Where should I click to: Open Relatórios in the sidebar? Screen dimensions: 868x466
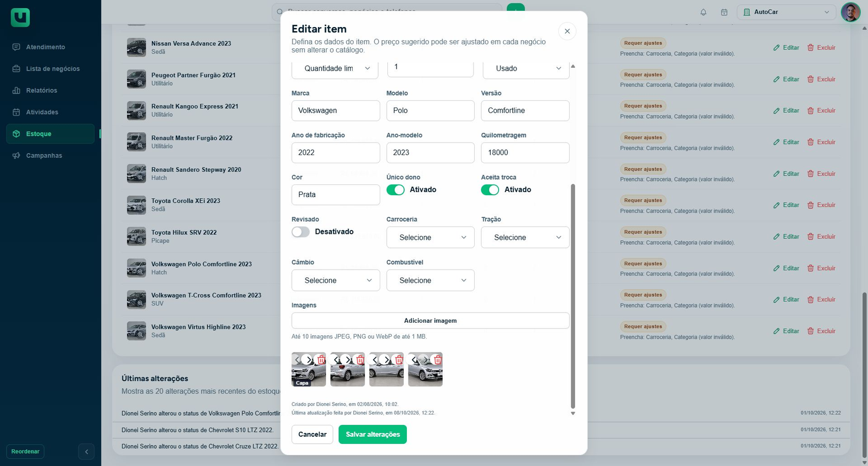coord(50,91)
